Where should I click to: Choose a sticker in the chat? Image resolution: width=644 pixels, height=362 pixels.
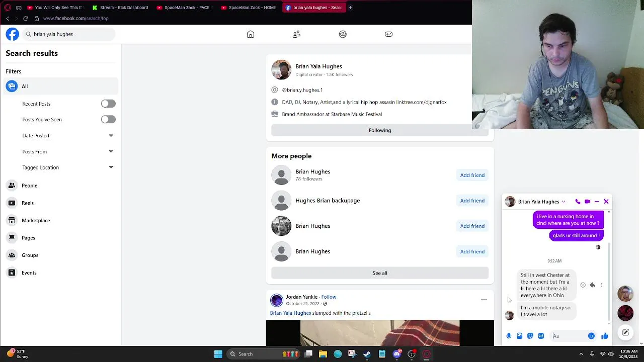pos(530,336)
